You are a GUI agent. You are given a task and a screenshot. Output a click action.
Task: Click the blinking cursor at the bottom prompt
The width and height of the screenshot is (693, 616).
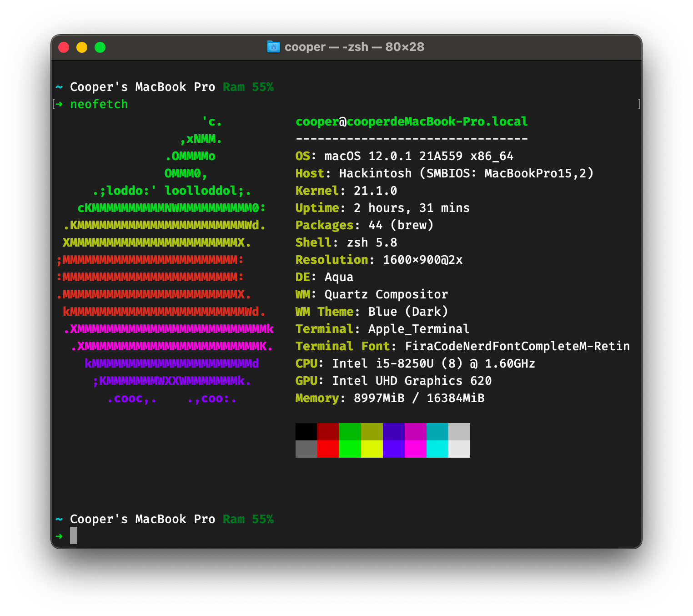point(74,536)
